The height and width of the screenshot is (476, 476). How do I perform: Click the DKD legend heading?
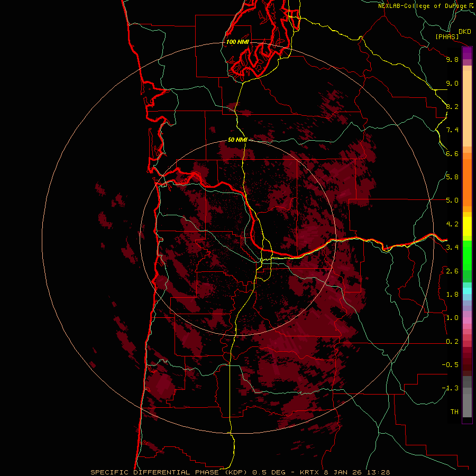pyautogui.click(x=465, y=32)
